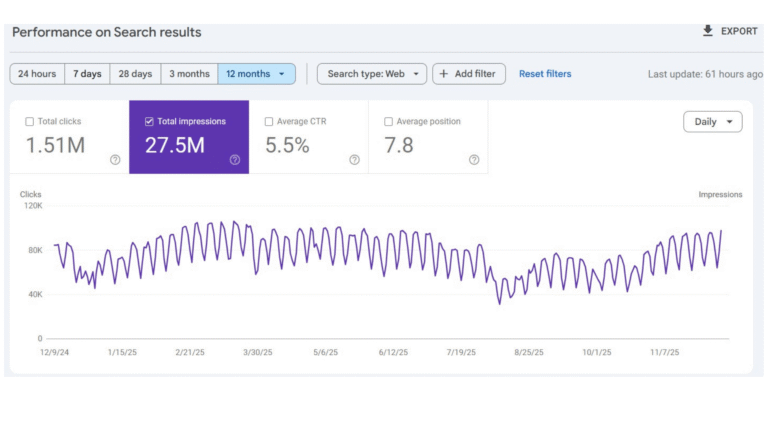The image size is (768, 432).
Task: Enable the Total clicks checkbox
Action: [29, 122]
